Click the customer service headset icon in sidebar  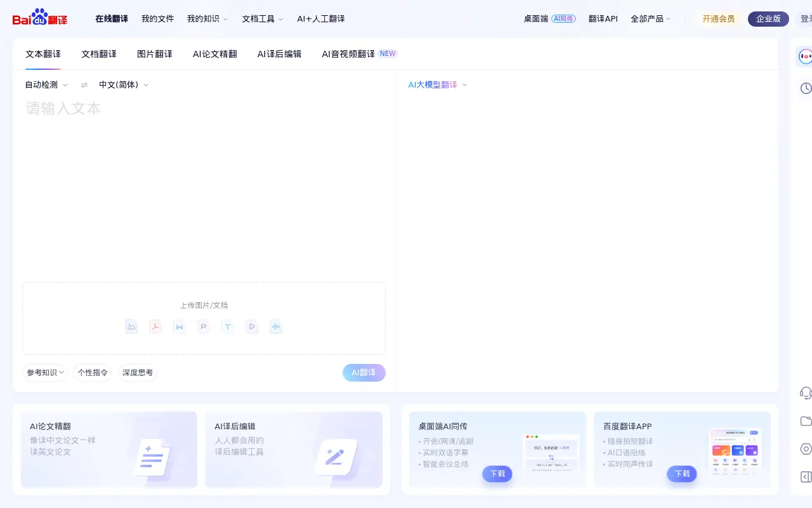806,393
